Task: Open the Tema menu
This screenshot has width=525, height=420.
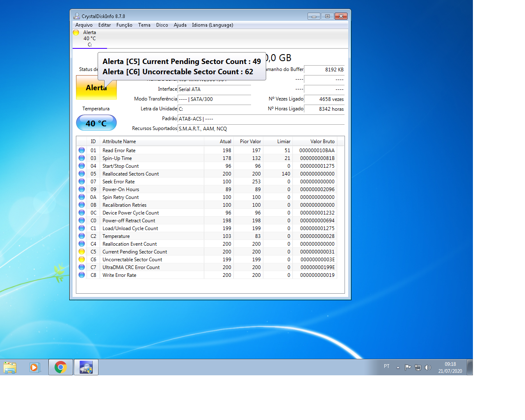Action: click(x=144, y=25)
